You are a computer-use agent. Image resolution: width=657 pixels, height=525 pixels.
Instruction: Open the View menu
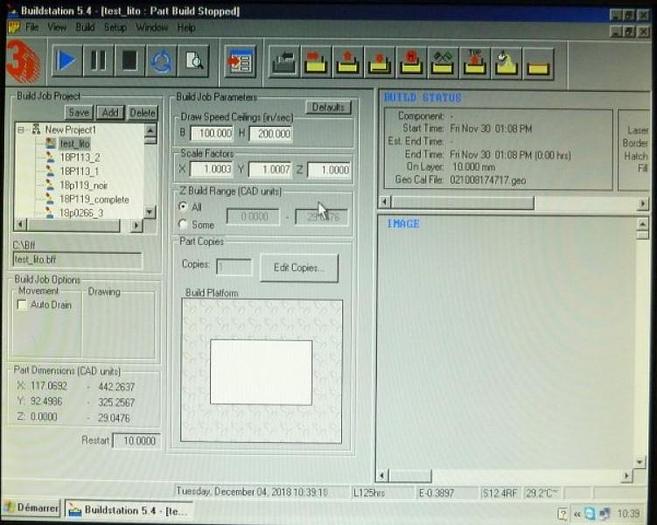57,28
